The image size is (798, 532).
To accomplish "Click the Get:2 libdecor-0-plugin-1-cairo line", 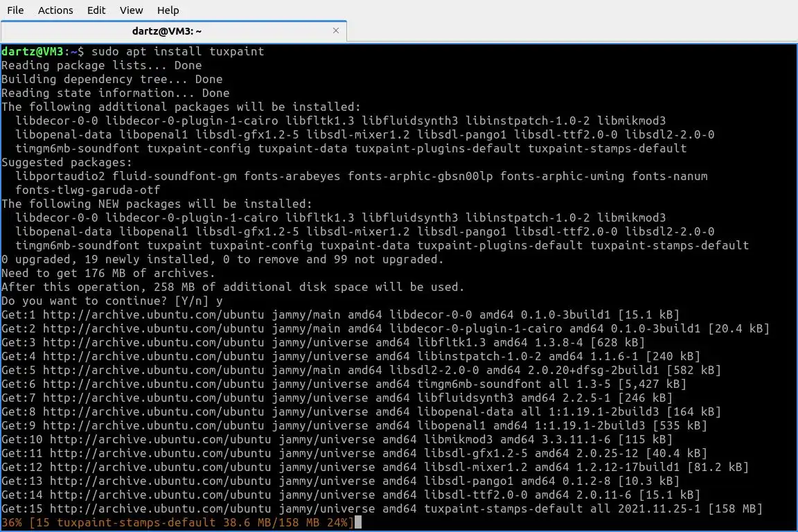I will (385, 328).
